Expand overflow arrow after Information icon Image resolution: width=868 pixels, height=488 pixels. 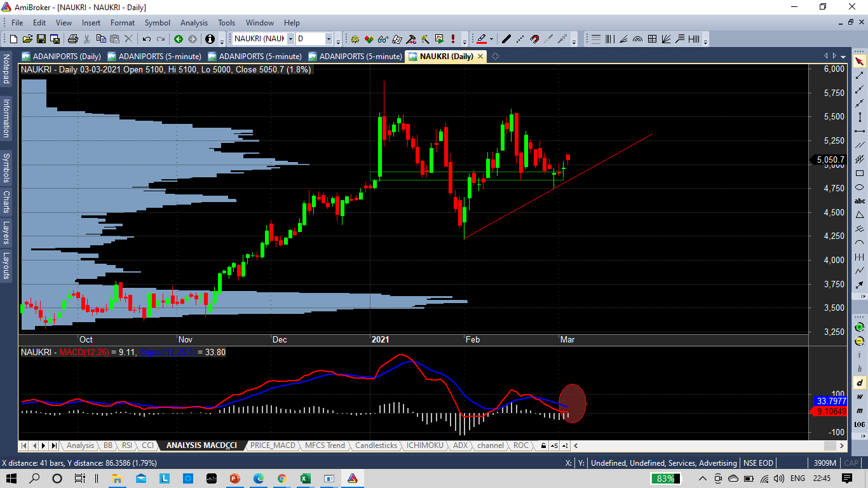(222, 40)
